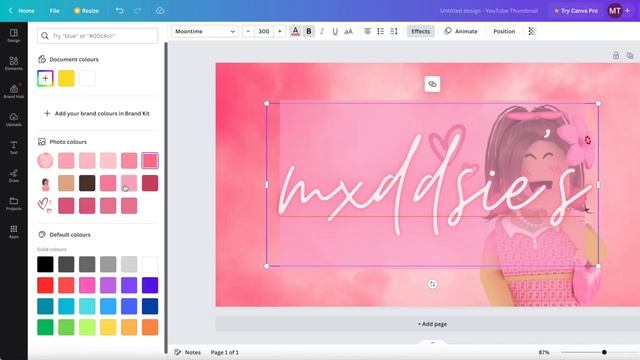Click the lock page icon
This screenshot has height=360, width=640.
tap(616, 56)
